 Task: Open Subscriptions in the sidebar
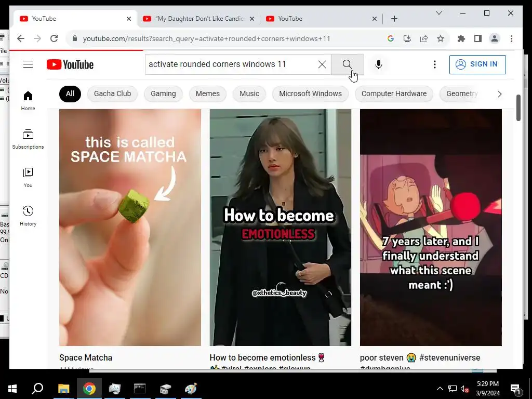point(28,139)
